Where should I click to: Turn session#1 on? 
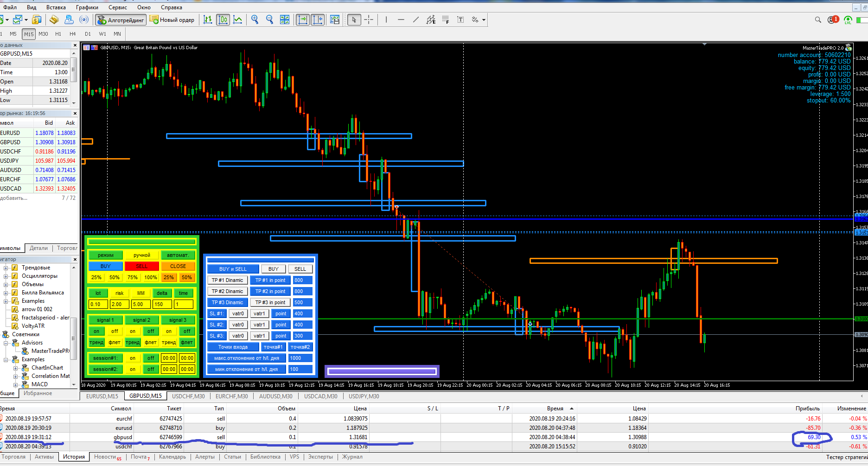133,358
